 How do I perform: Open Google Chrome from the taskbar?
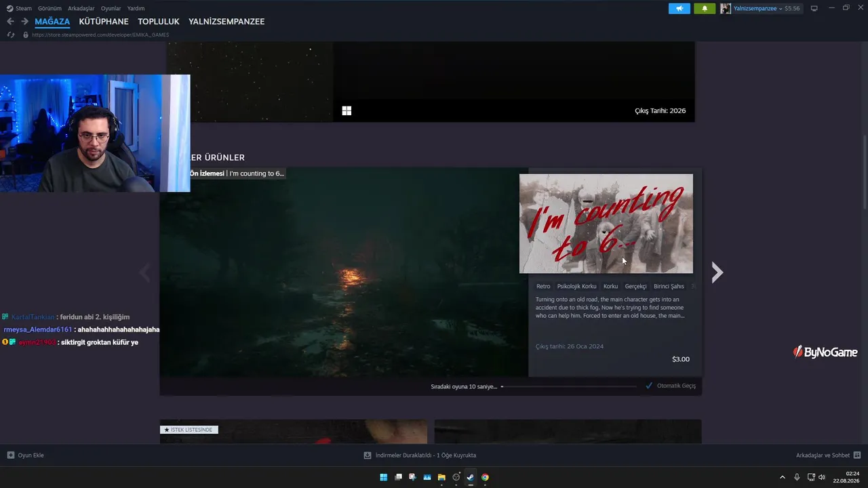click(486, 477)
